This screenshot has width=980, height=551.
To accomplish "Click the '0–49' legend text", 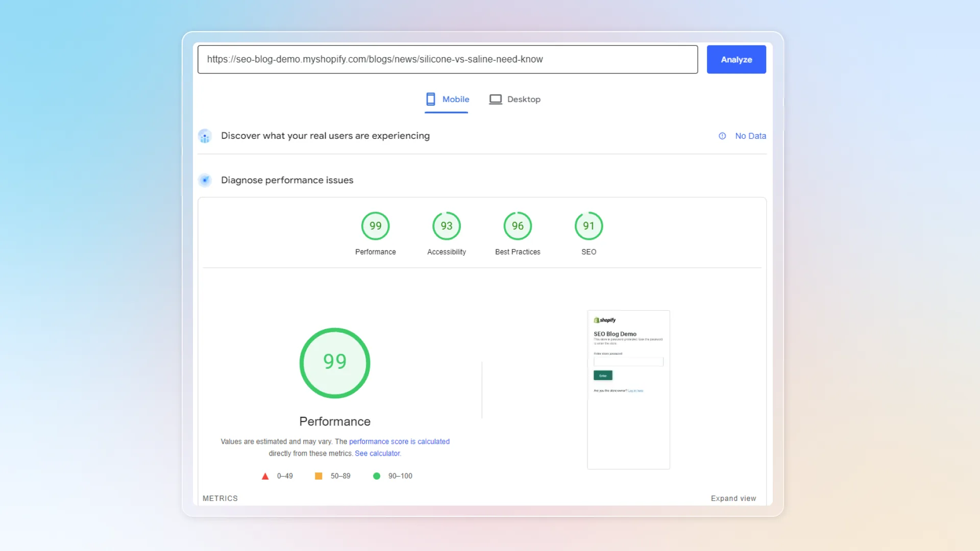I will (x=285, y=476).
